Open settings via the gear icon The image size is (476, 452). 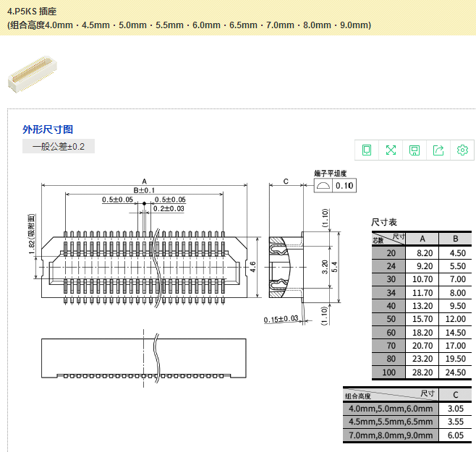[x=462, y=150]
